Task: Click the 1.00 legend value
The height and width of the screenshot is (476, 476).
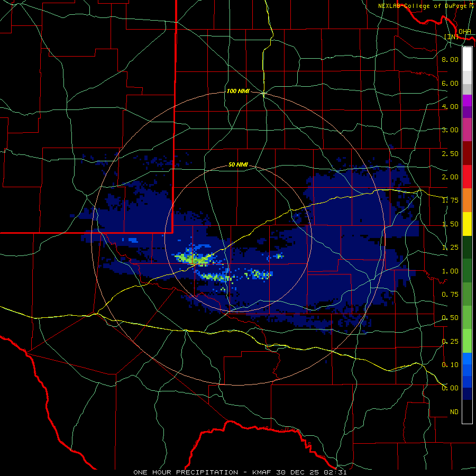Action: tap(450, 271)
